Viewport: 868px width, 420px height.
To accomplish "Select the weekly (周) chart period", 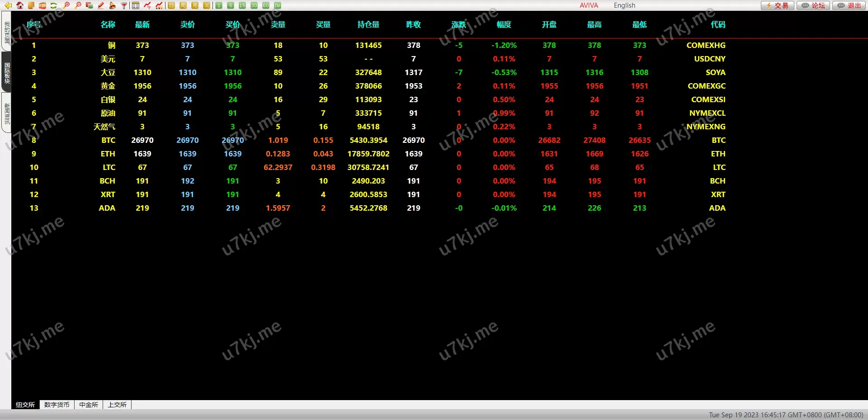I will coord(183,5).
